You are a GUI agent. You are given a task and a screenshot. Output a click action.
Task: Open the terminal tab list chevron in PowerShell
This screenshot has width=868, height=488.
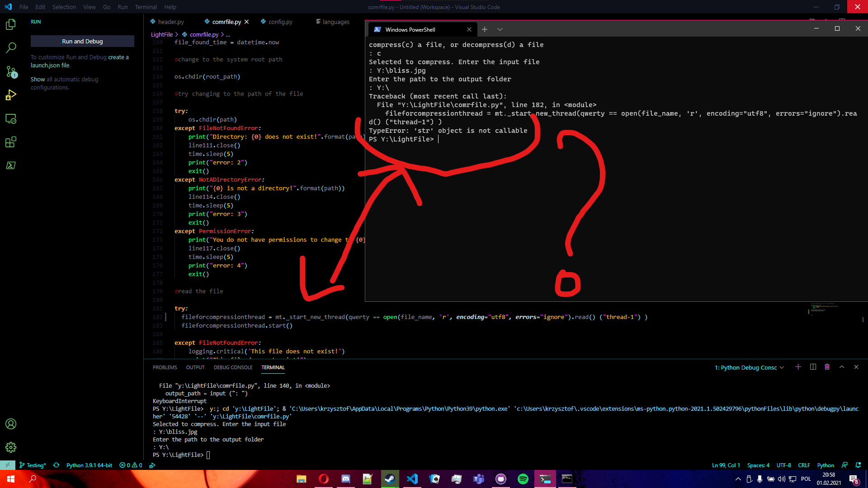coord(500,29)
